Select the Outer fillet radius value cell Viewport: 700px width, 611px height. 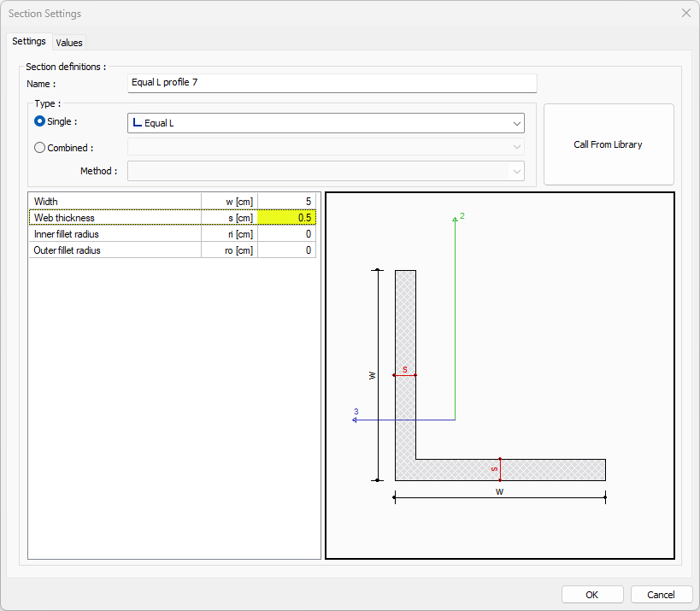[x=286, y=250]
